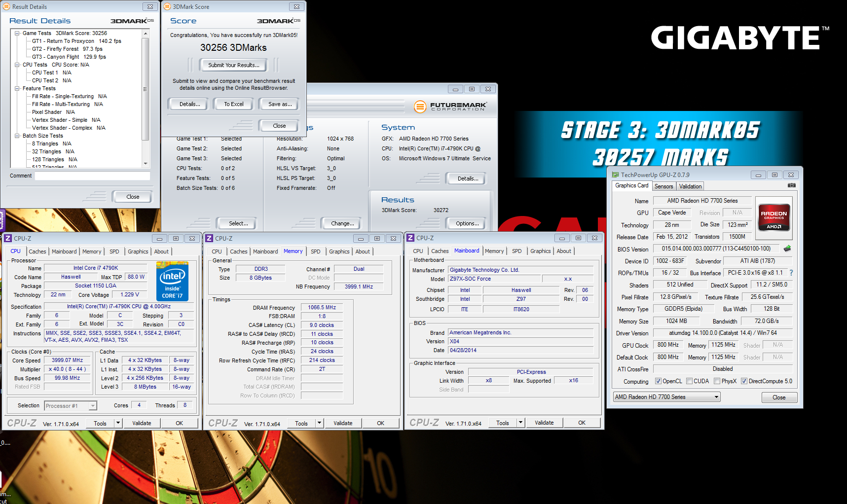847x504 pixels.
Task: Toggle the DirectCompute 5.0 checkbox
Action: tap(744, 381)
